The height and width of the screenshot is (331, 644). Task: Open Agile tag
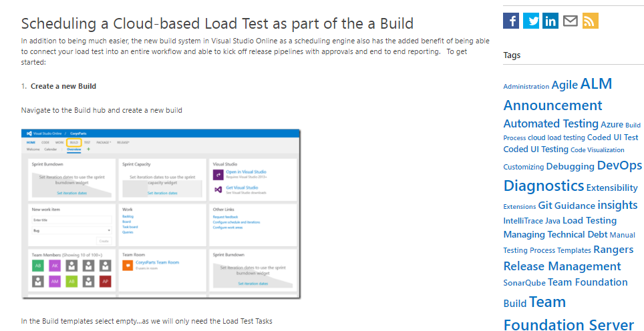pos(565,85)
